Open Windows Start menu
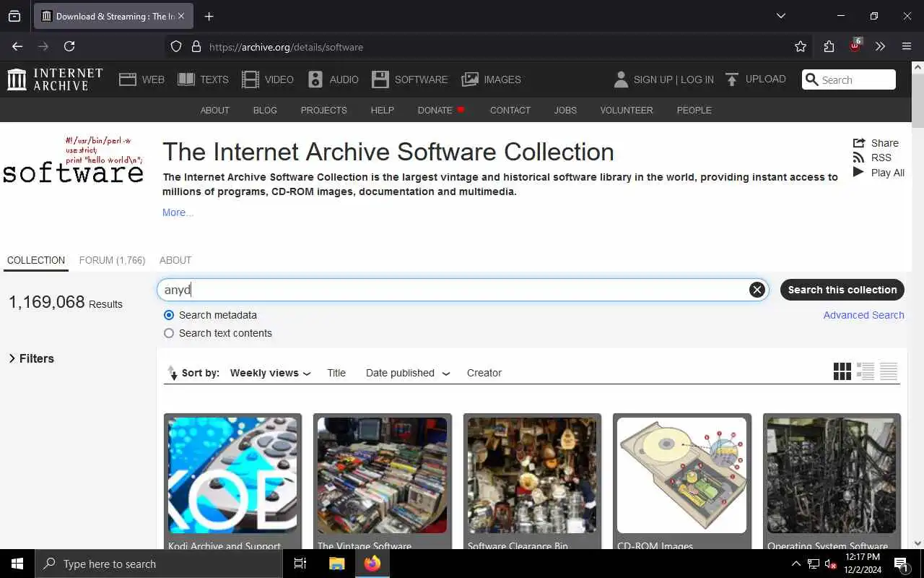This screenshot has height=578, width=924. tap(17, 564)
